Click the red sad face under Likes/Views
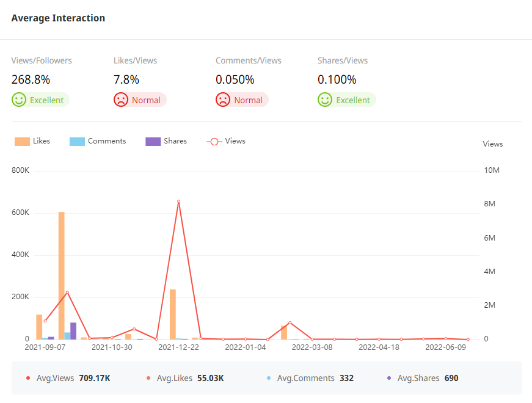 pos(121,100)
